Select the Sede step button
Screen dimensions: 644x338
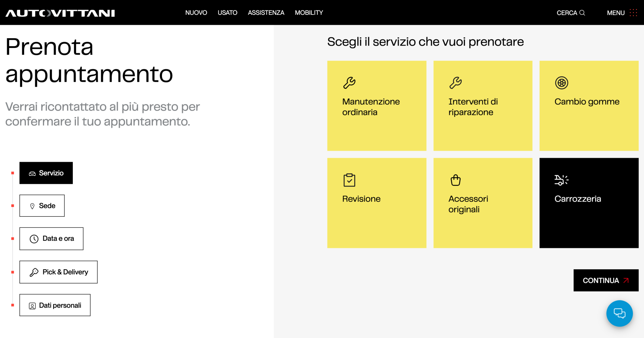42,206
